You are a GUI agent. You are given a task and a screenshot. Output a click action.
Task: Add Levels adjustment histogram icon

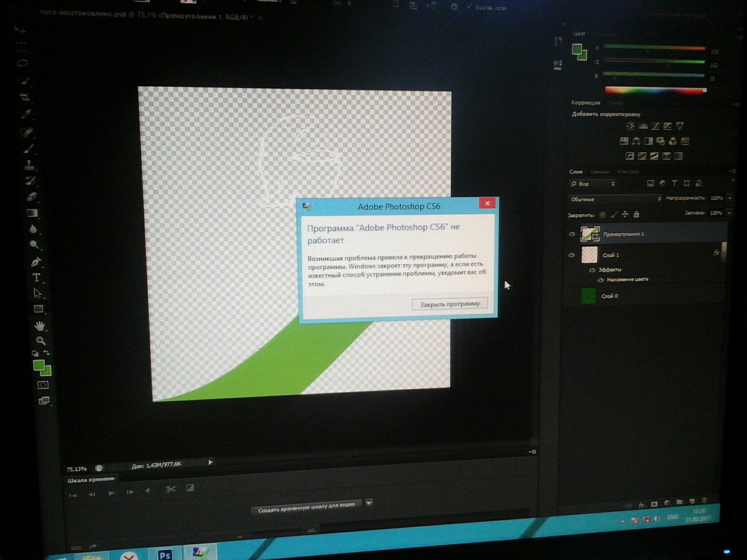(643, 126)
